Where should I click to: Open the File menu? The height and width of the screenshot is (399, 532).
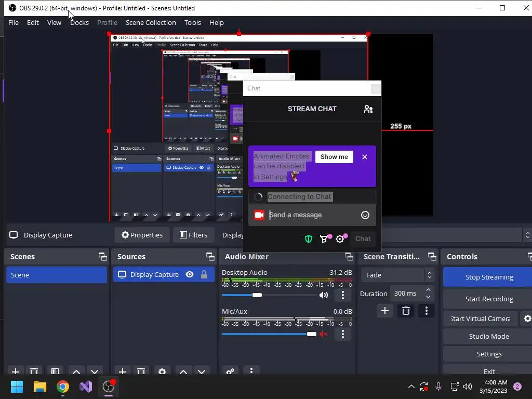click(14, 22)
